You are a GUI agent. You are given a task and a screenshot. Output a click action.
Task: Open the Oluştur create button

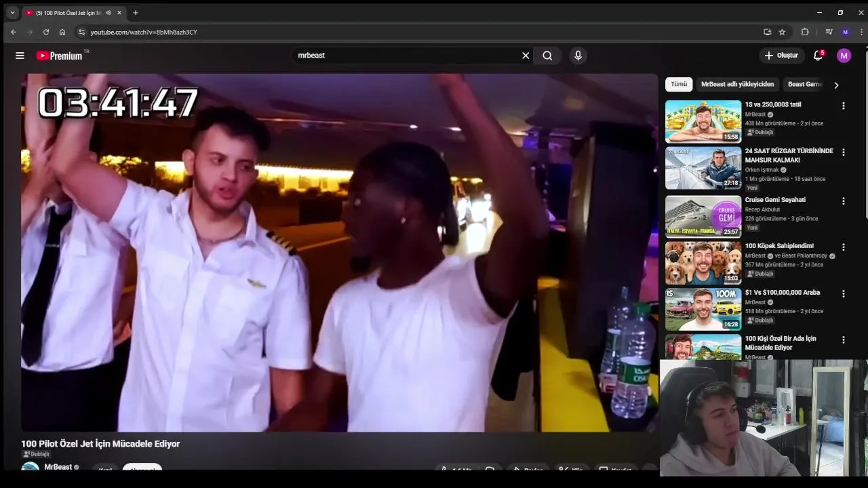(x=781, y=56)
